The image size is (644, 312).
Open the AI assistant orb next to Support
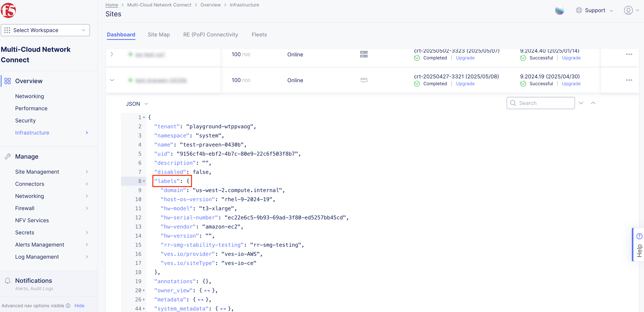[x=559, y=10]
